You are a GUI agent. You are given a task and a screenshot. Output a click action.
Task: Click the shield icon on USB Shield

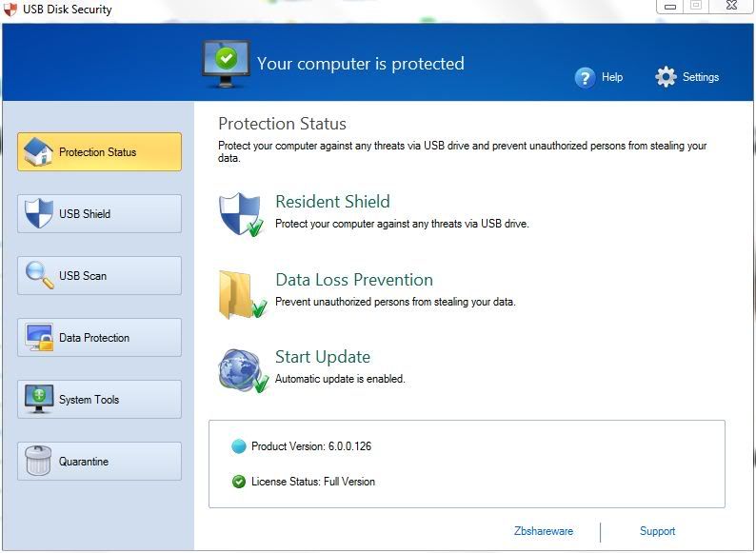39,213
